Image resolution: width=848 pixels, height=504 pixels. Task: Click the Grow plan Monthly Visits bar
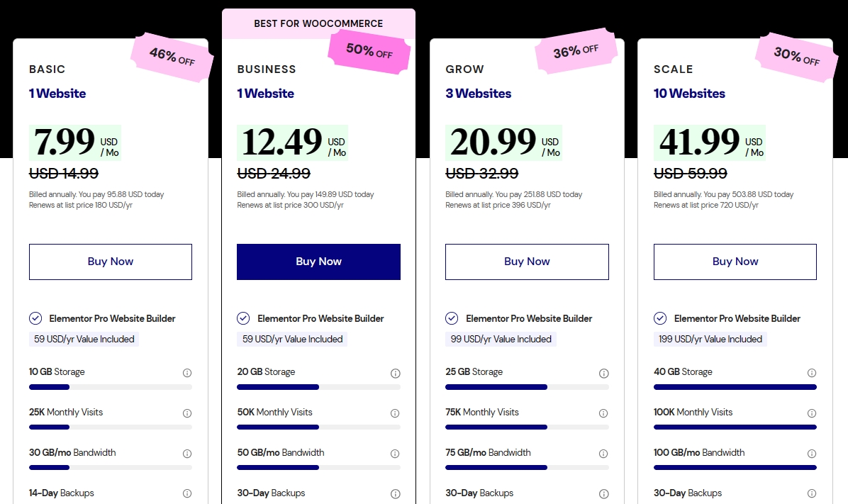tap(527, 427)
